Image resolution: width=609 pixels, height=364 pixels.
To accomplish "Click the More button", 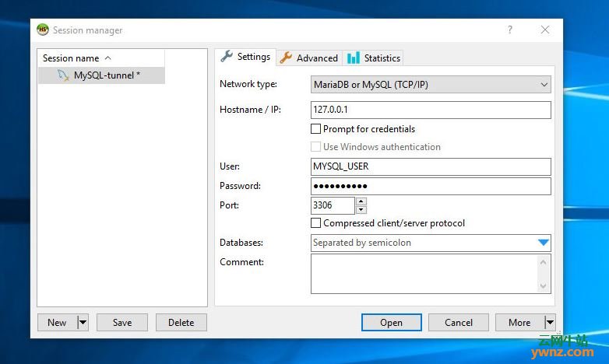I will pos(519,322).
